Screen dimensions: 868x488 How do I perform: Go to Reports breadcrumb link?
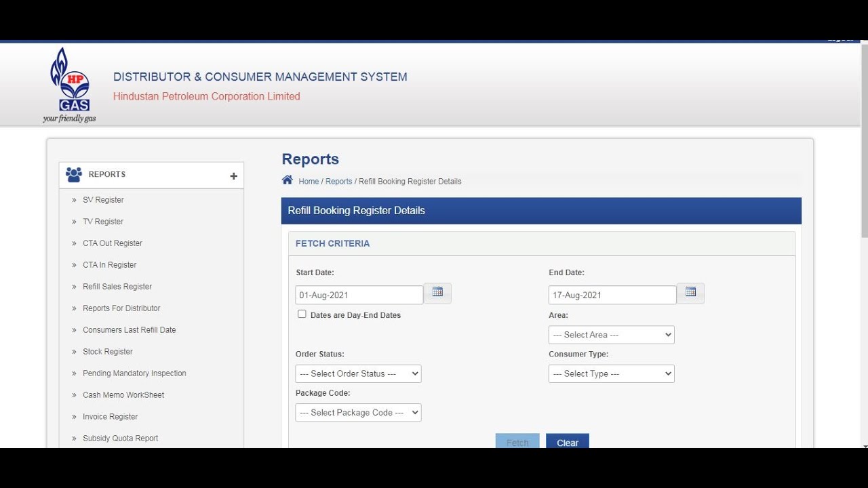point(339,182)
